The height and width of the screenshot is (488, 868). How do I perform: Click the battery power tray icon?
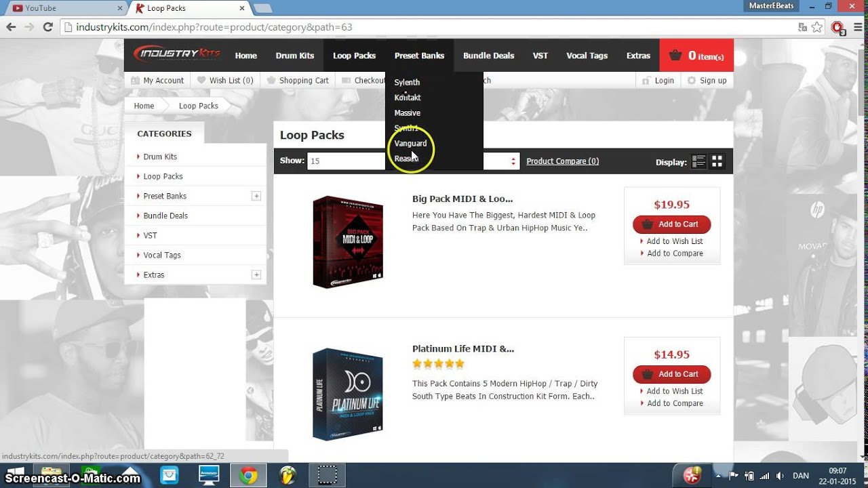(x=750, y=476)
